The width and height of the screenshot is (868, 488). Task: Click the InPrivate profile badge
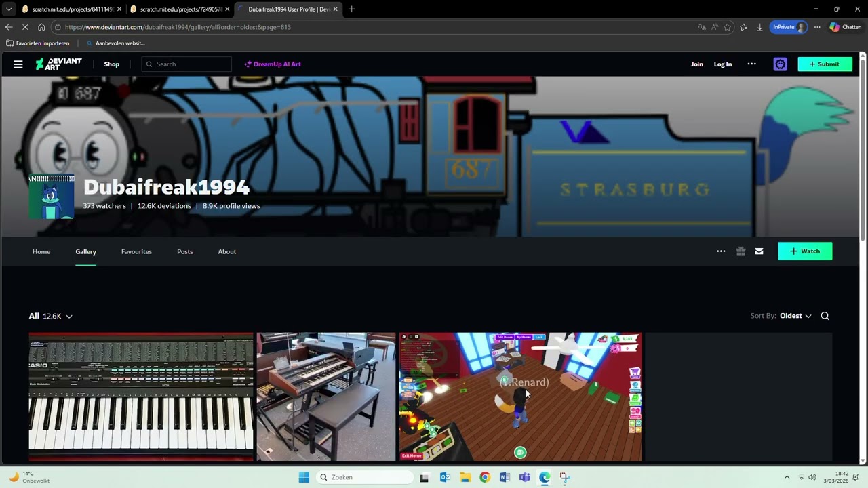[x=789, y=27]
